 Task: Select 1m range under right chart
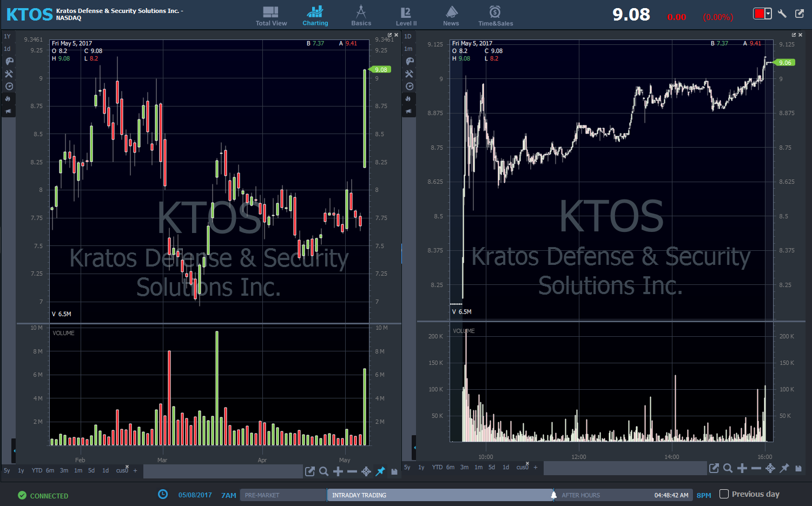(x=479, y=467)
